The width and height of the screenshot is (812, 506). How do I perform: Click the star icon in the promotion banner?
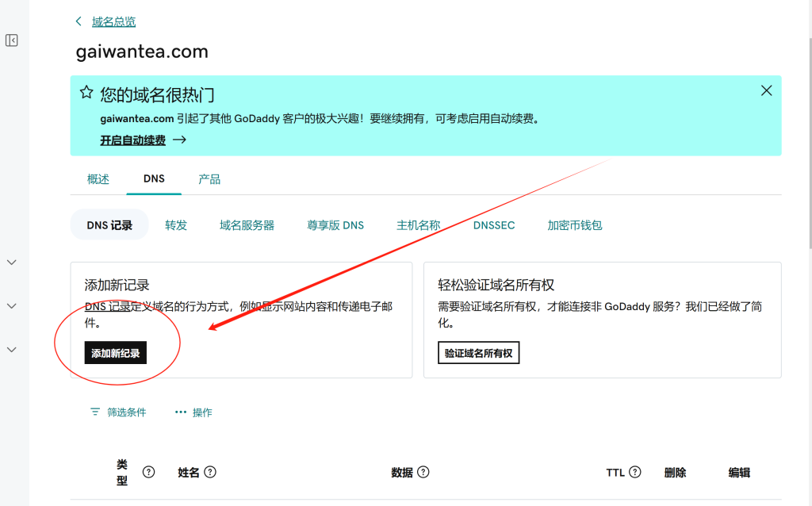pos(86,91)
